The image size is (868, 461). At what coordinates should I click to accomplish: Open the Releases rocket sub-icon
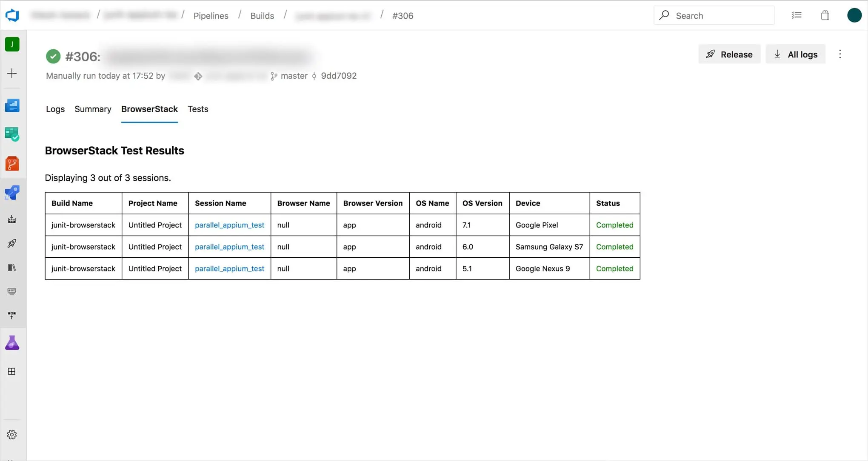point(12,243)
